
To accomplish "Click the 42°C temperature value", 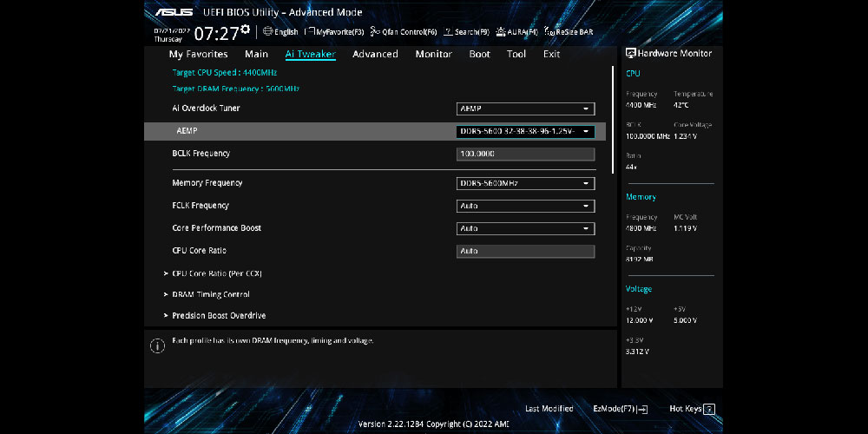I will [x=681, y=105].
